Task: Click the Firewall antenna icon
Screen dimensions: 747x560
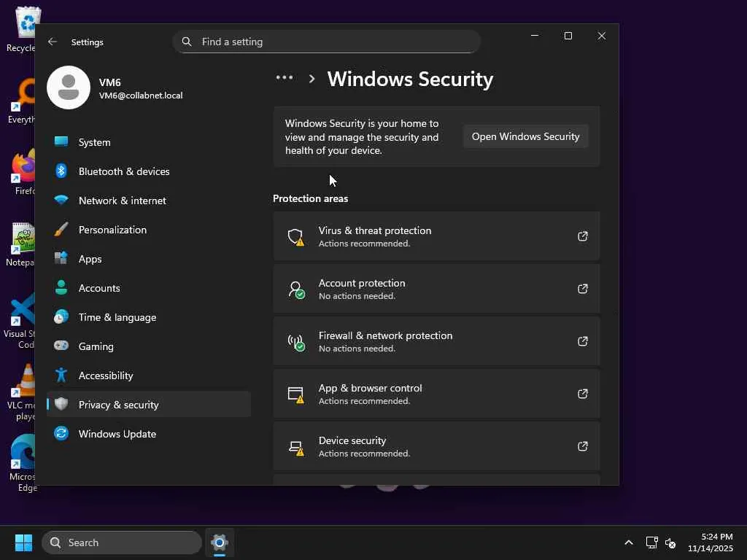Action: [296, 343]
